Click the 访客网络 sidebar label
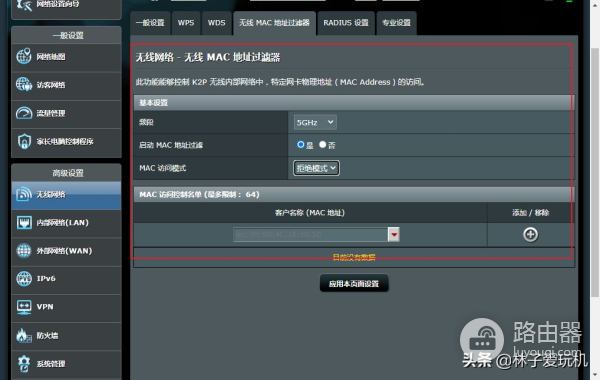Image resolution: width=600 pixels, height=380 pixels. [51, 85]
